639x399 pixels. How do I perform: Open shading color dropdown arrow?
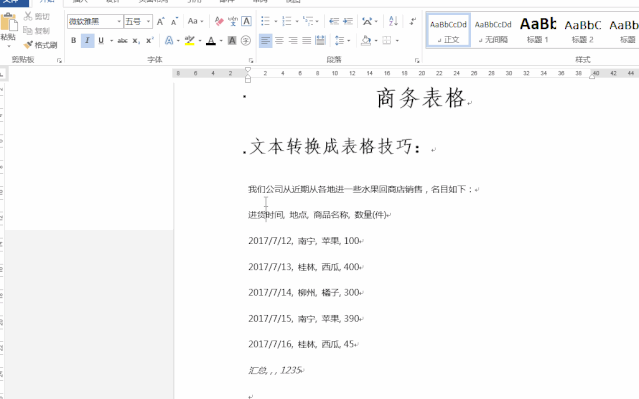point(376,40)
